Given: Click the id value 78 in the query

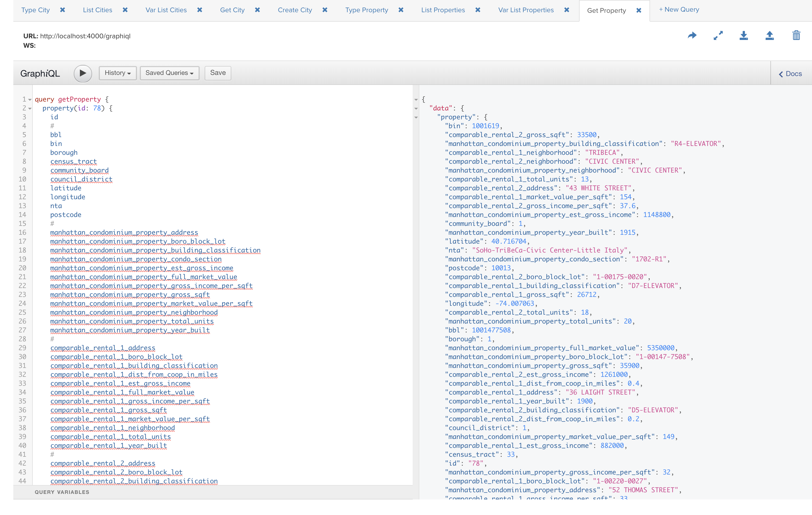Looking at the screenshot, I should [x=97, y=108].
